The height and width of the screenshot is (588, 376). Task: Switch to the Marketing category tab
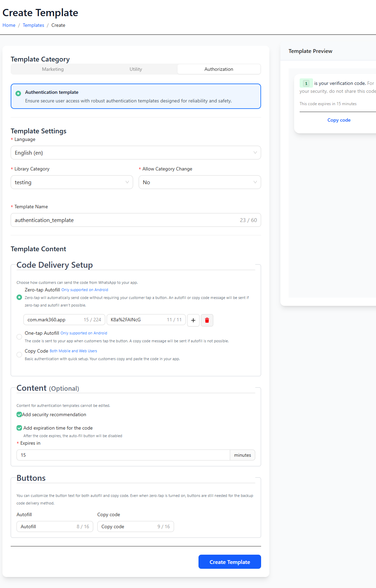click(53, 69)
